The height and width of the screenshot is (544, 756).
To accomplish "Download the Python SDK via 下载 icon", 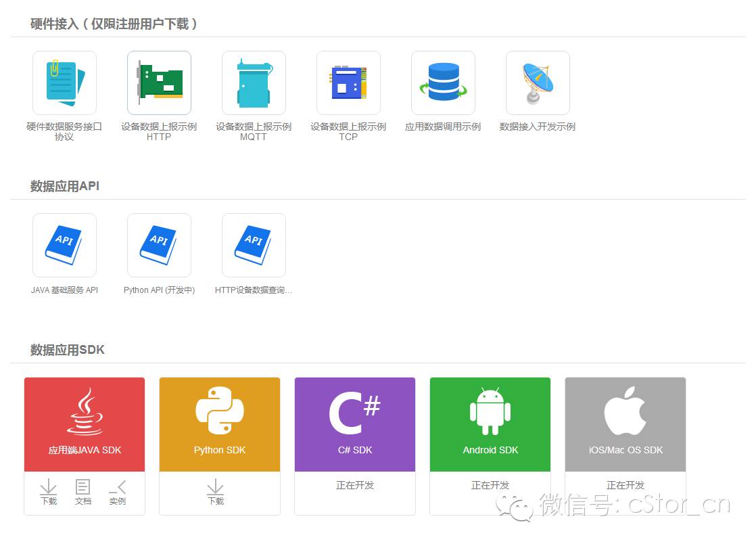I will pyautogui.click(x=216, y=492).
